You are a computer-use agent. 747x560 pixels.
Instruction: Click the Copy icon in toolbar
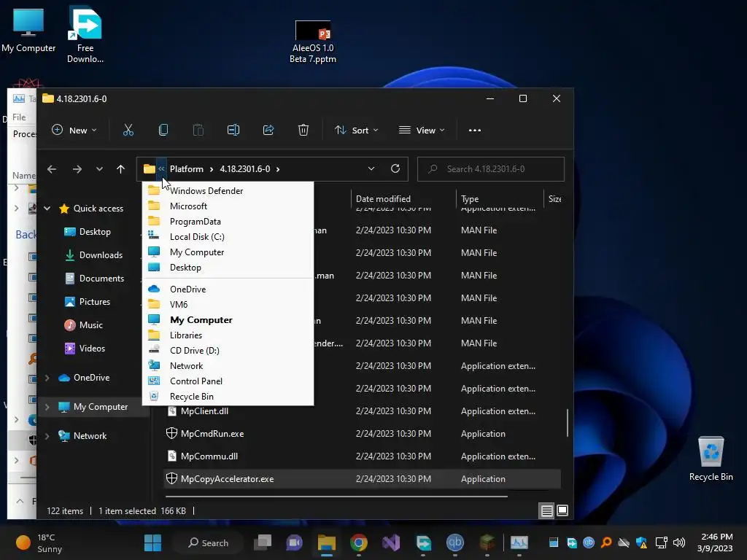click(163, 130)
